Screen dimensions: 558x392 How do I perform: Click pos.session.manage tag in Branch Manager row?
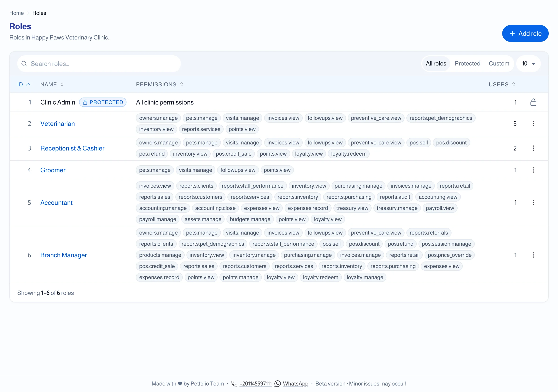click(x=446, y=244)
